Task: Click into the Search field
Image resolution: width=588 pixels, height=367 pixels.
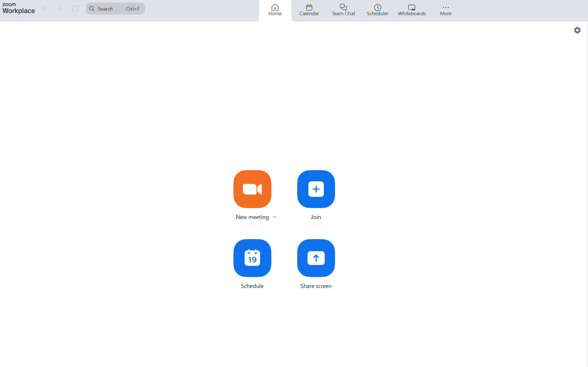Action: point(115,9)
